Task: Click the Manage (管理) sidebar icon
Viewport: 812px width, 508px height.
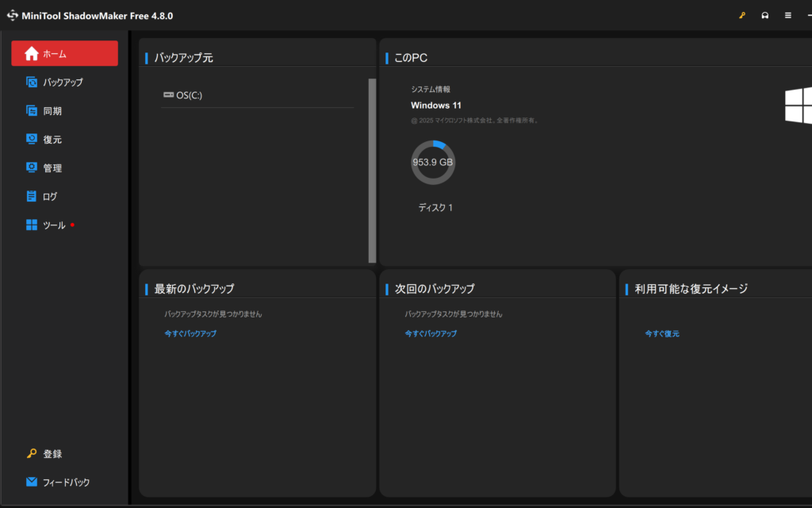Action: pos(32,168)
